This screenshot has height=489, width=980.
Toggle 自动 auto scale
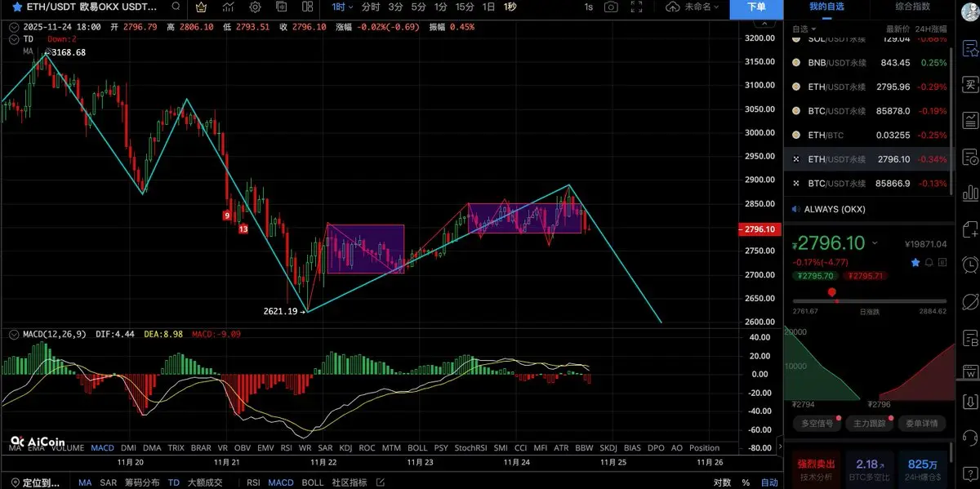point(769,482)
